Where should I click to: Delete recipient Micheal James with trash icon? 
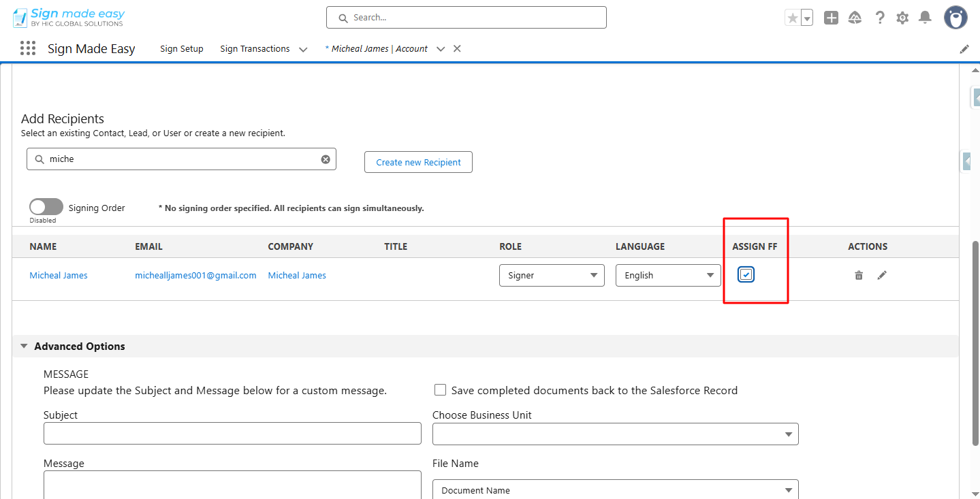(x=859, y=276)
